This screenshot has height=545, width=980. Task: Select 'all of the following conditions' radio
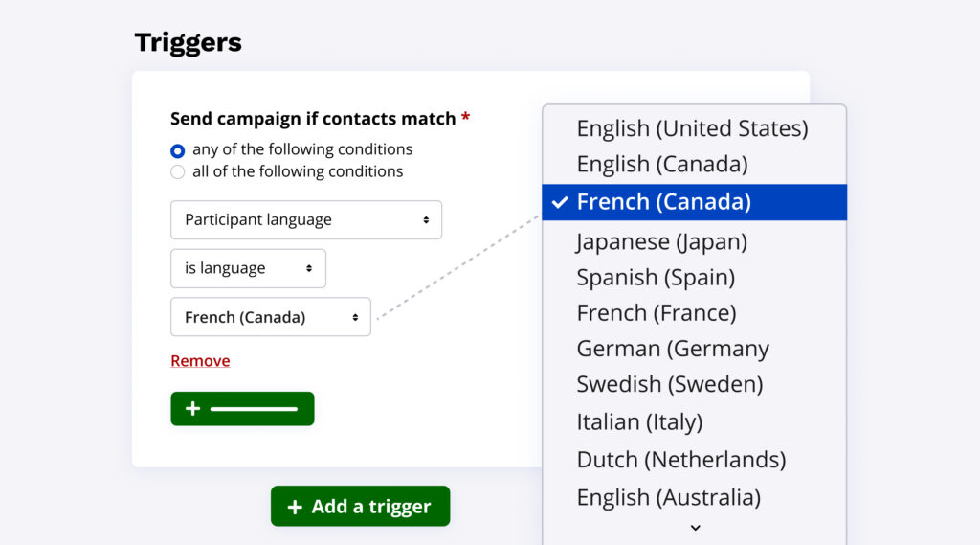click(178, 172)
